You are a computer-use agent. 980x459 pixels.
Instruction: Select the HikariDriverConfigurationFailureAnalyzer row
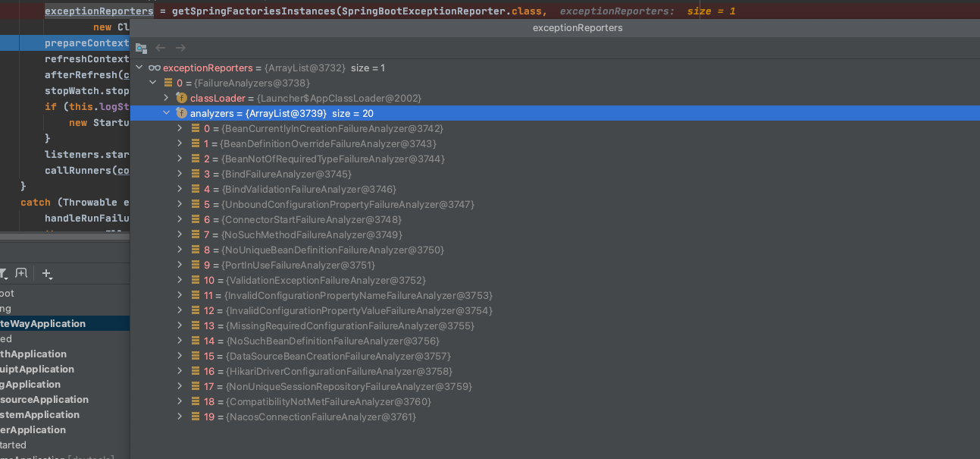338,371
